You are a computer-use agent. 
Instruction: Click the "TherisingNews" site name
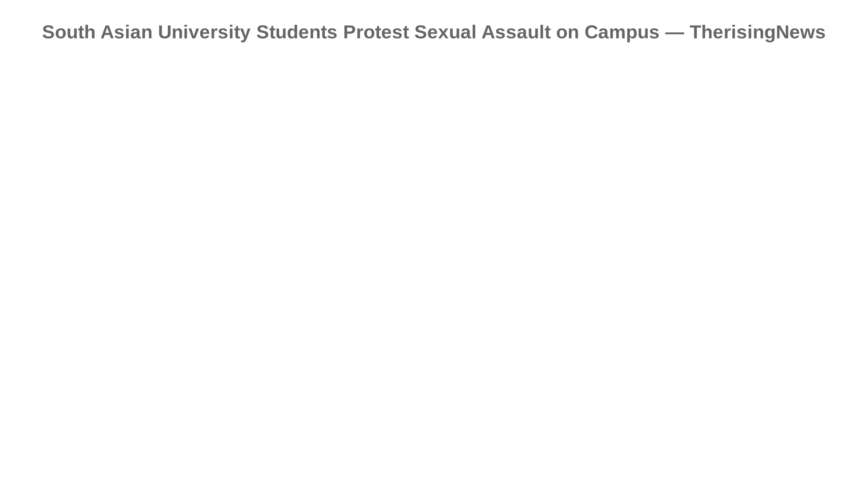pos(757,33)
